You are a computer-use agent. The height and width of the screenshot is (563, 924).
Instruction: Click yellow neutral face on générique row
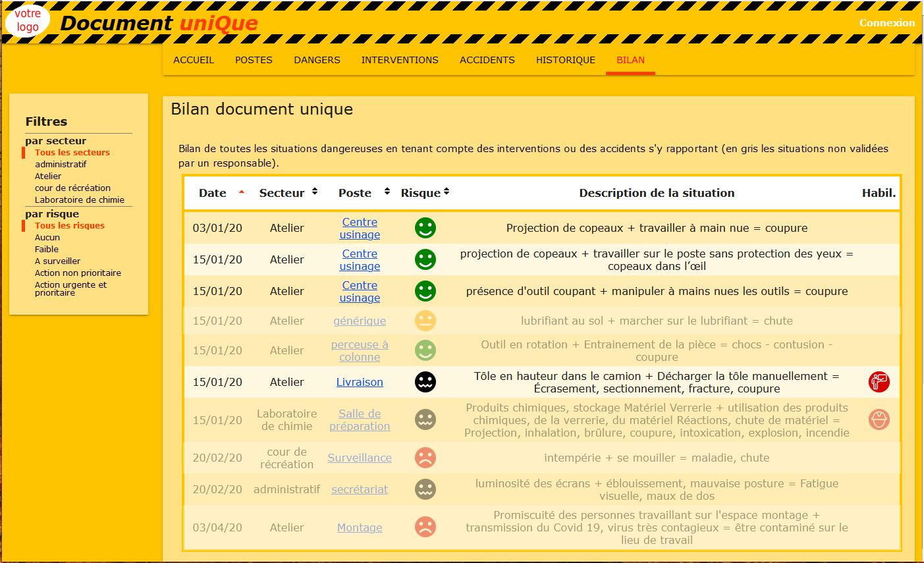pyautogui.click(x=425, y=321)
